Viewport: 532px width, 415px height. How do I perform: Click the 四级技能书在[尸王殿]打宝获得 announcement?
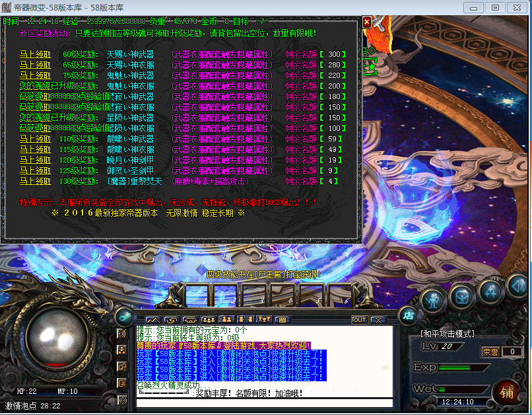263,274
